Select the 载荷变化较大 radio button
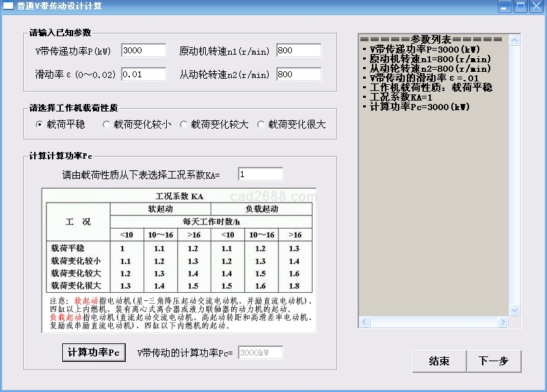 click(183, 125)
